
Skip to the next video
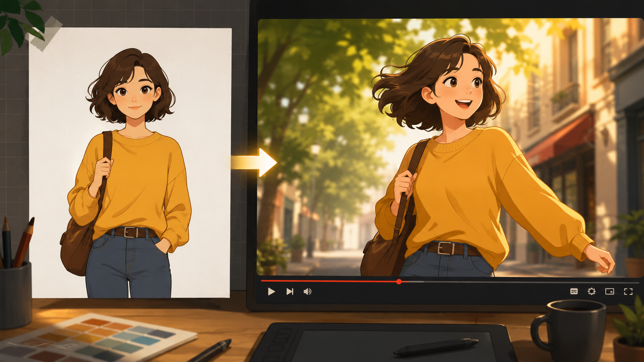(290, 292)
